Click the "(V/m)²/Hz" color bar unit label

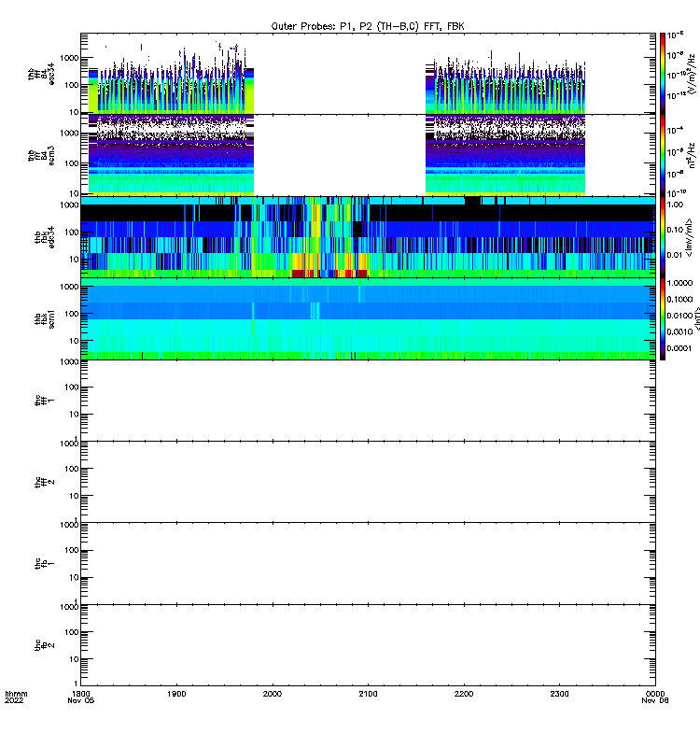692,74
